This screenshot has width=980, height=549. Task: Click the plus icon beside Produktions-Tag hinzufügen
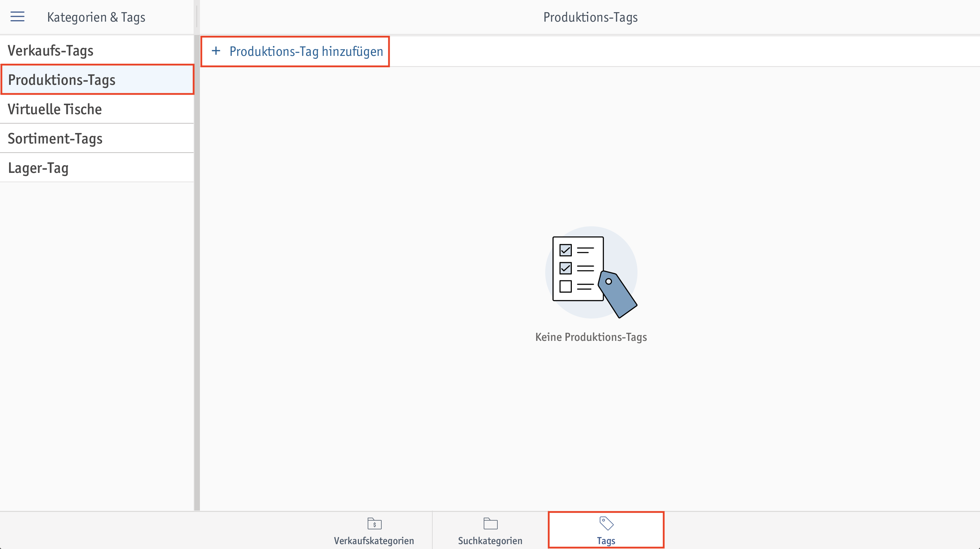(x=216, y=51)
